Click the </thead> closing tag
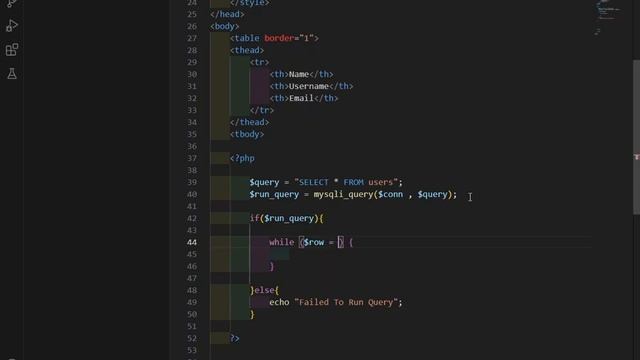Viewport: 640px width, 360px height. pos(249,122)
